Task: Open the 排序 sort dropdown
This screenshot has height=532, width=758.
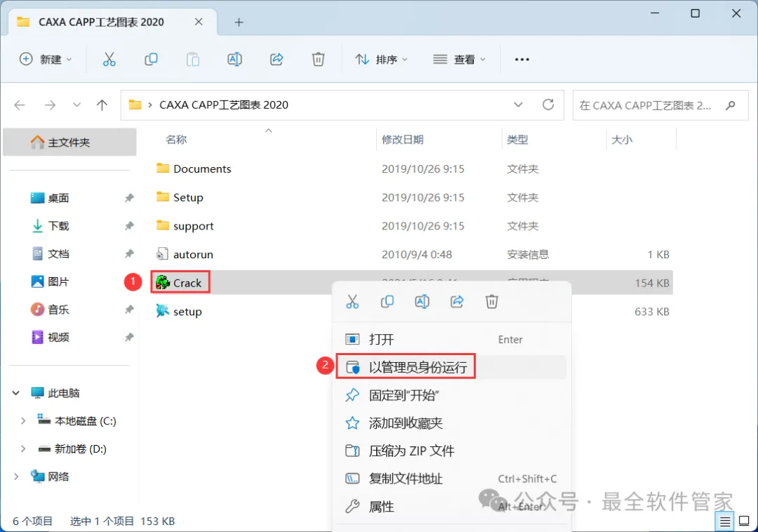Action: coord(381,60)
